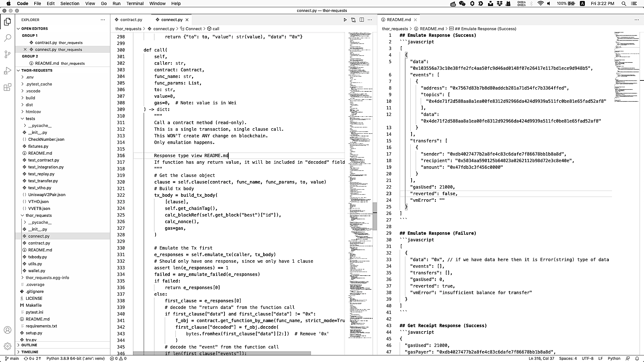Open the Terminal menu
This screenshot has width=644, height=362.
click(135, 3)
